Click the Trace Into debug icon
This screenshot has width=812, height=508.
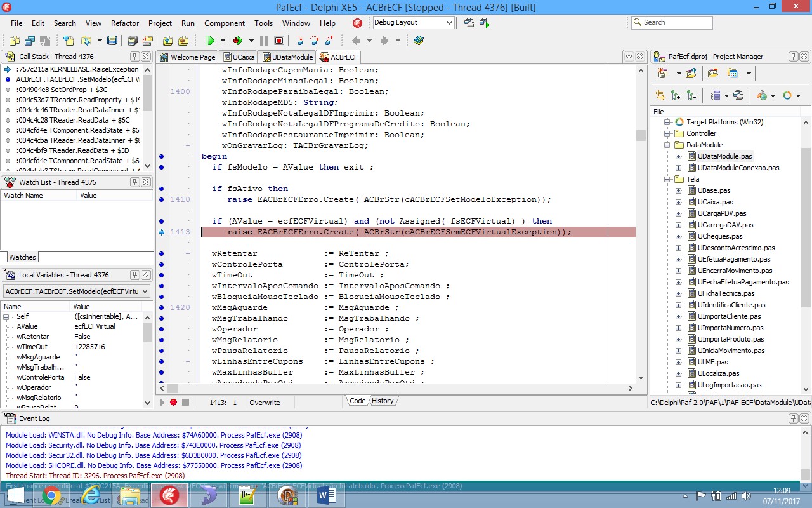(x=300, y=41)
